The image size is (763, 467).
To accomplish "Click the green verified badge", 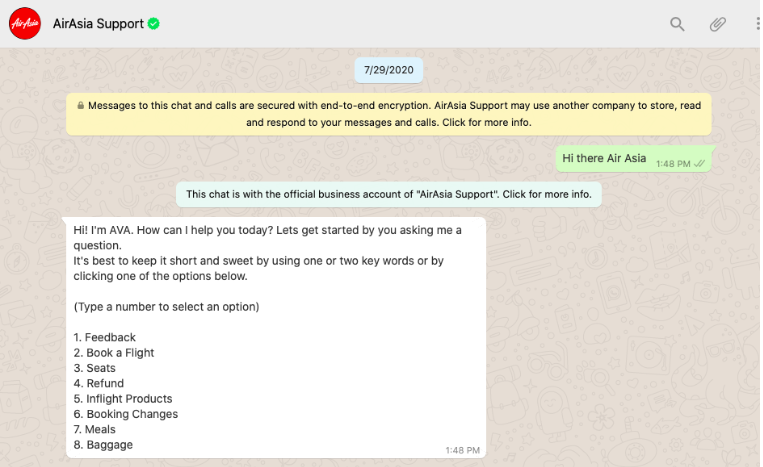I will click(x=154, y=23).
